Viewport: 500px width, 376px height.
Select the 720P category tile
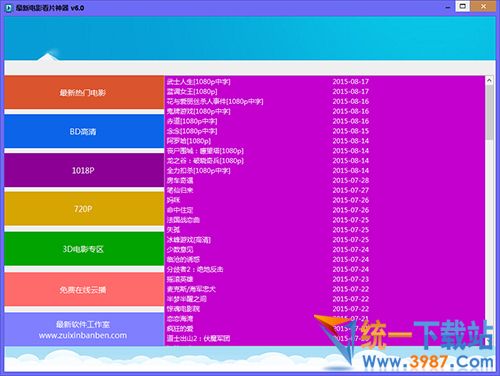pyautogui.click(x=84, y=209)
